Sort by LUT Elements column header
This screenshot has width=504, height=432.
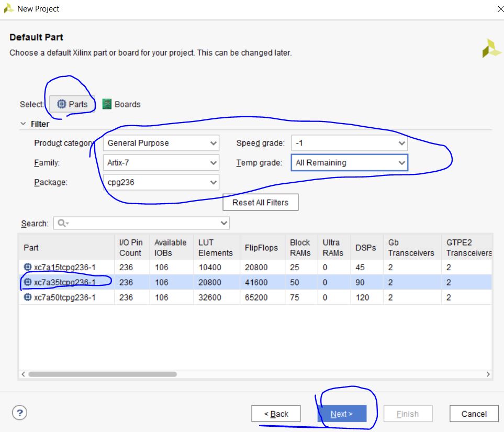click(x=215, y=247)
